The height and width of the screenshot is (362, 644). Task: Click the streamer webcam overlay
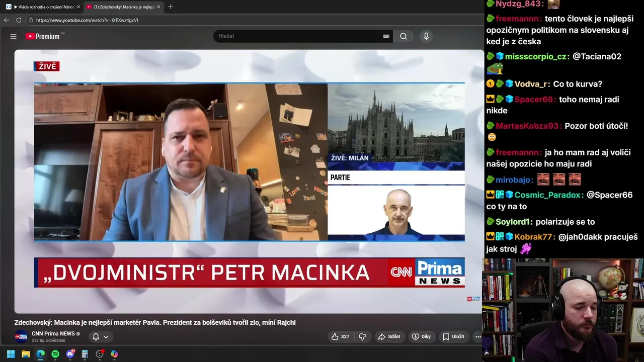pyautogui.click(x=563, y=310)
